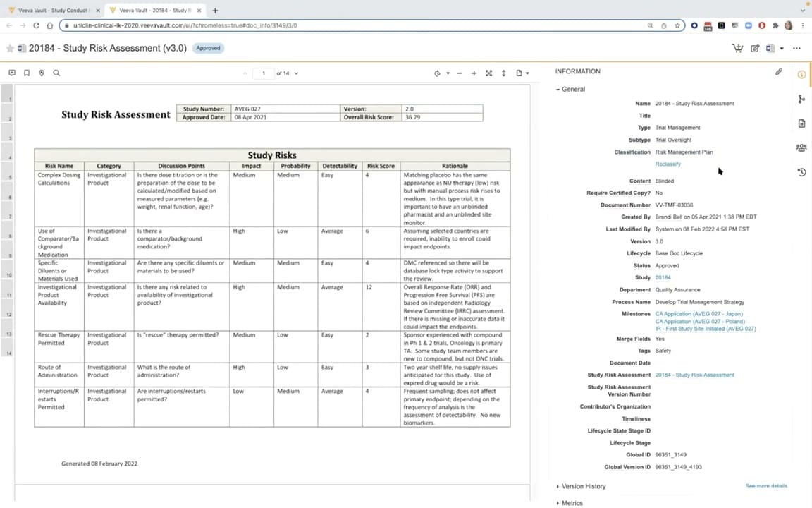The height and width of the screenshot is (508, 812).
Task: Reload the page with browser refresh
Action: [36, 25]
